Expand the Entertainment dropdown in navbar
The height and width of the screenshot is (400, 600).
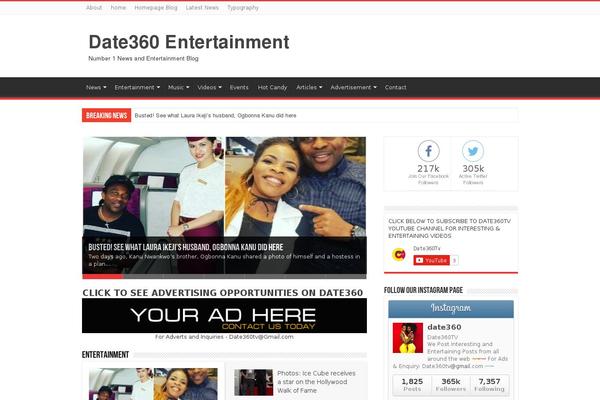[137, 87]
